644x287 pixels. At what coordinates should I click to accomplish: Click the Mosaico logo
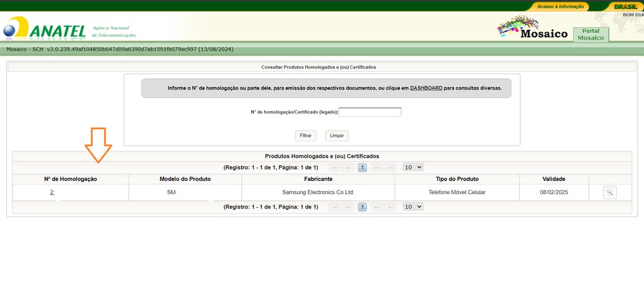click(533, 28)
